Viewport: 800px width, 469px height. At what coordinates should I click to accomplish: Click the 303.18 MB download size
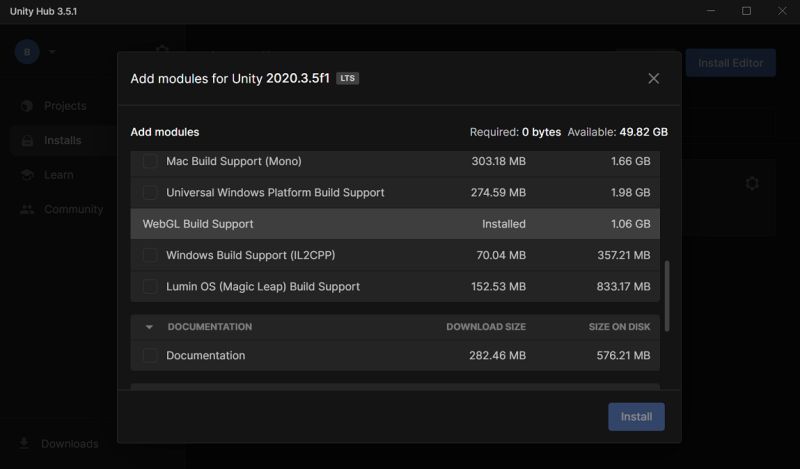pos(498,161)
